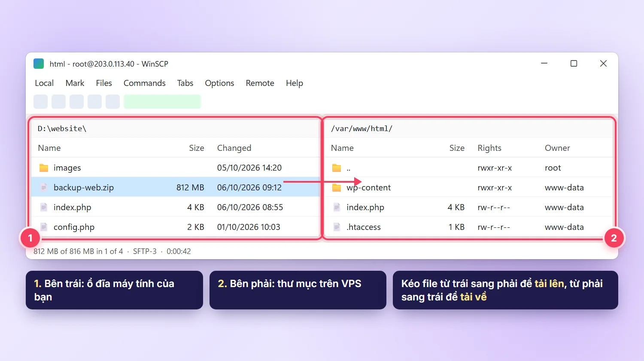Sort remote panel by Size column

pyautogui.click(x=457, y=148)
